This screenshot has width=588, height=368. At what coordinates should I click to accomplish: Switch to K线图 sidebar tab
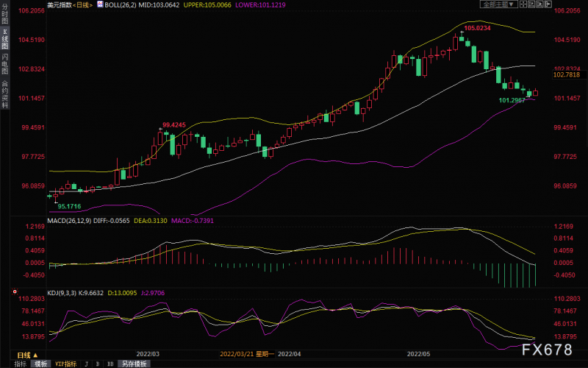(4, 40)
